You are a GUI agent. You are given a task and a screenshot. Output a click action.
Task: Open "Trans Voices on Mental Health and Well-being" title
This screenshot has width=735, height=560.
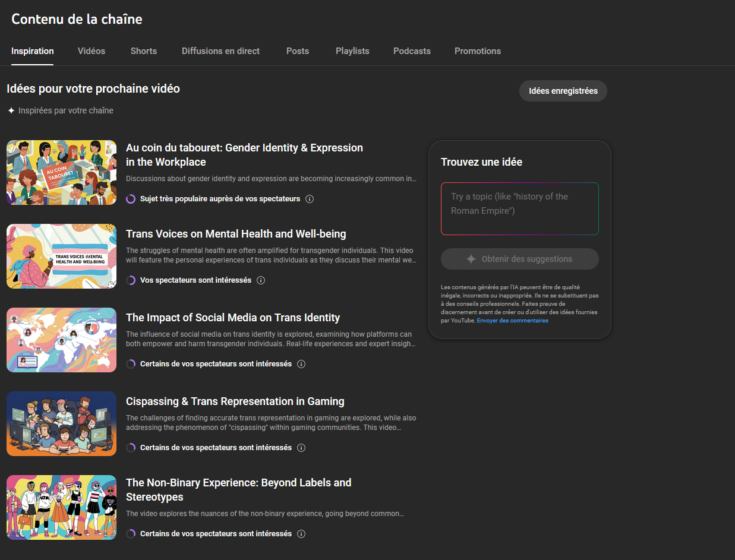tap(236, 234)
